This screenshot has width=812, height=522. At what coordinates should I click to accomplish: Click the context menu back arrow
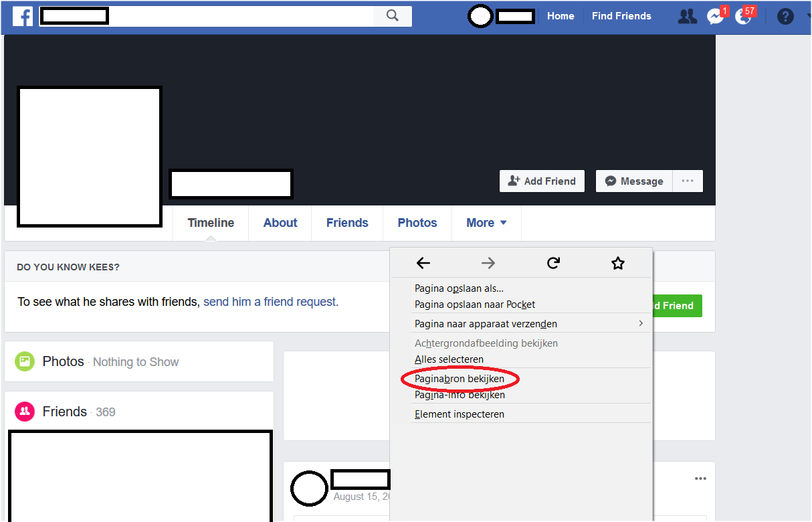[423, 263]
